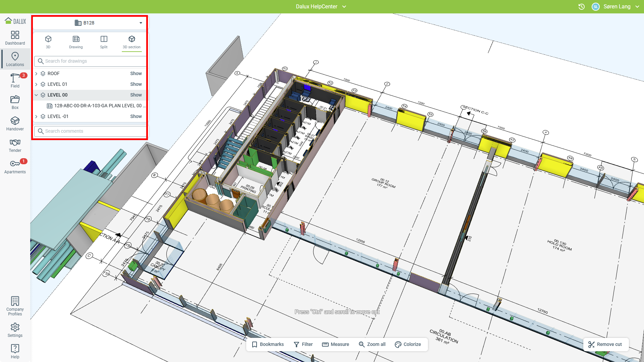
Task: Open the Box files icon
Action: click(15, 102)
